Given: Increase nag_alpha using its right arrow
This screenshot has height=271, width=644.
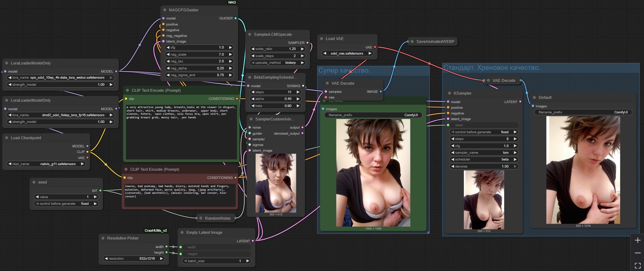Looking at the screenshot, I should pyautogui.click(x=230, y=68).
